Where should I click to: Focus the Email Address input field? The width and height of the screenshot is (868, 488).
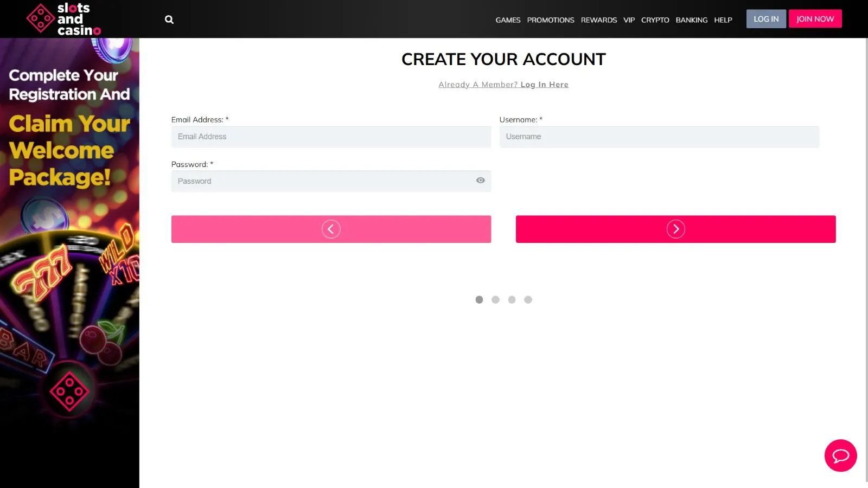tap(331, 137)
